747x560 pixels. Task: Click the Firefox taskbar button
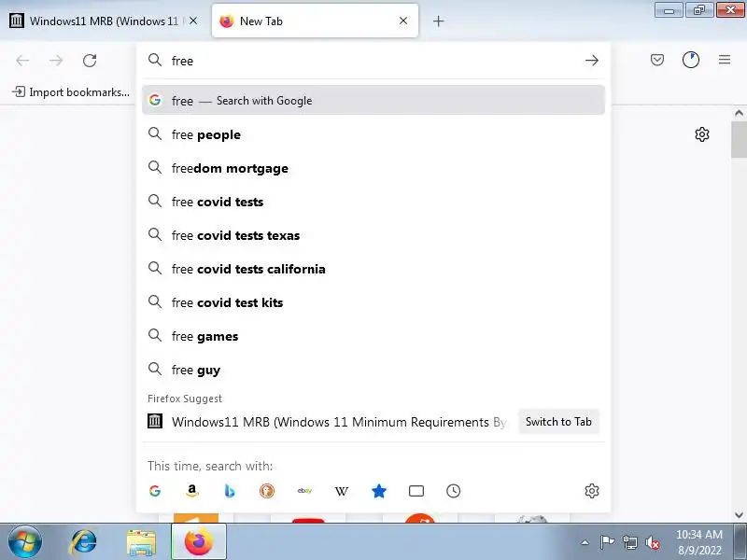pyautogui.click(x=199, y=542)
